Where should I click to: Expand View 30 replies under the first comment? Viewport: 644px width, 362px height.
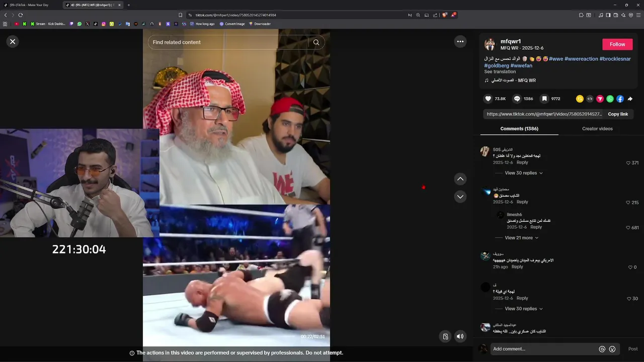[x=524, y=173]
